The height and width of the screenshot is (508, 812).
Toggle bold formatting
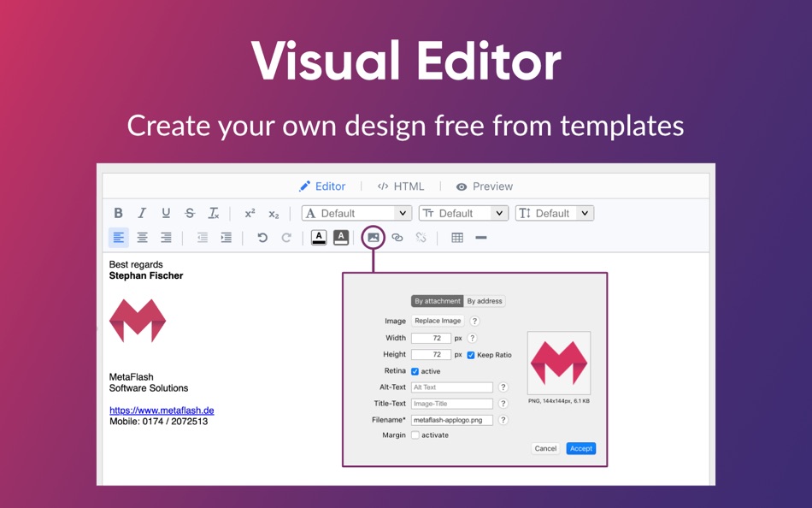pos(118,213)
